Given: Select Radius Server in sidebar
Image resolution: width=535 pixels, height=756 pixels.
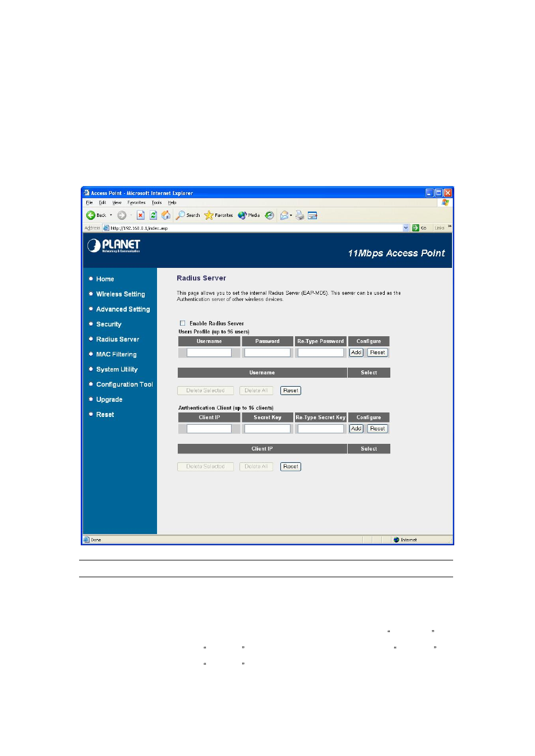Looking at the screenshot, I should coord(118,340).
